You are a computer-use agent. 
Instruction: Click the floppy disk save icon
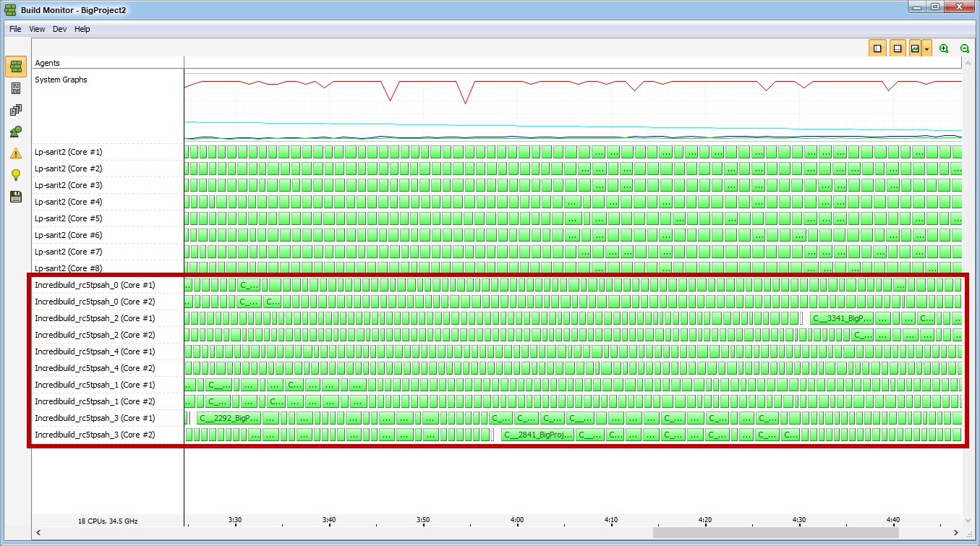[x=16, y=197]
